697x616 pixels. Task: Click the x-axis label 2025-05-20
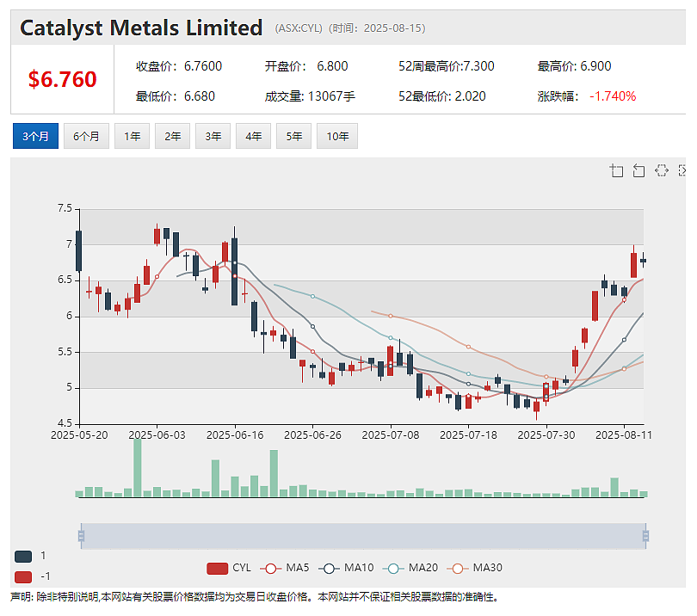(x=79, y=434)
